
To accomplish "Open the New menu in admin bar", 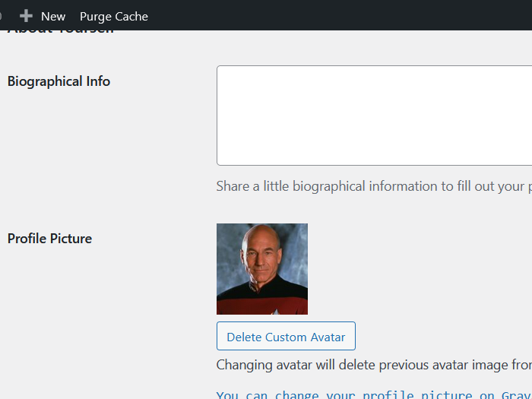I will (52, 16).
